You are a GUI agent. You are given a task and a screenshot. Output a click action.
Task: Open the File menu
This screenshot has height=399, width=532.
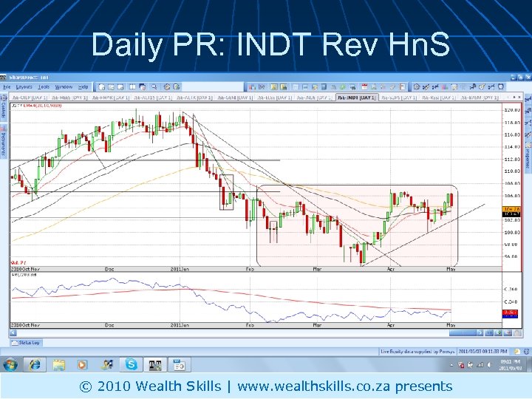coord(7,87)
